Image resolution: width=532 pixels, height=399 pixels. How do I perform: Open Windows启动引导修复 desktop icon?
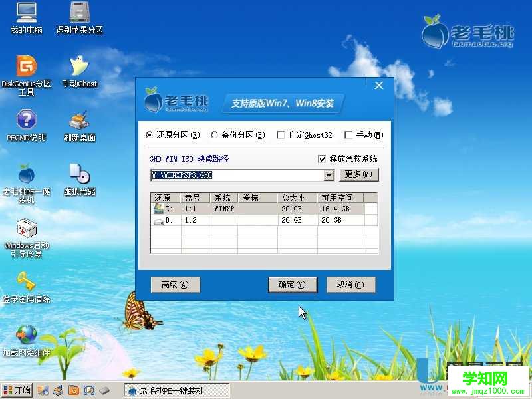[x=27, y=238]
